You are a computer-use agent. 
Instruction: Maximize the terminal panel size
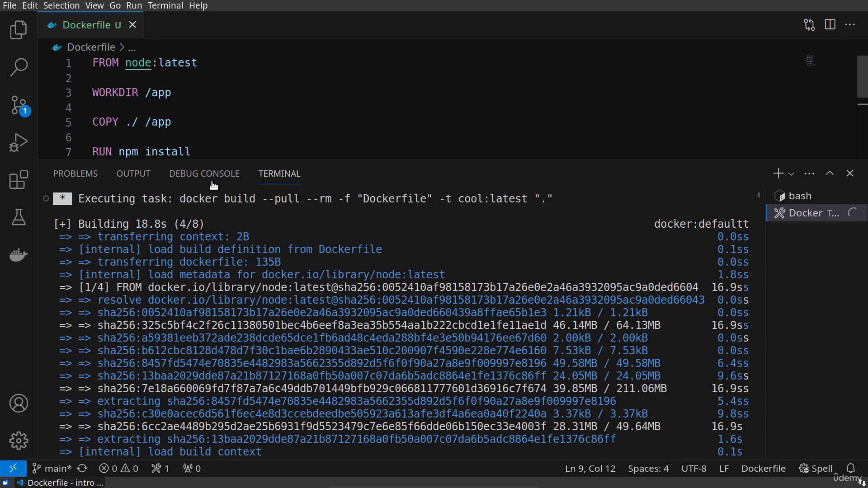(x=830, y=174)
